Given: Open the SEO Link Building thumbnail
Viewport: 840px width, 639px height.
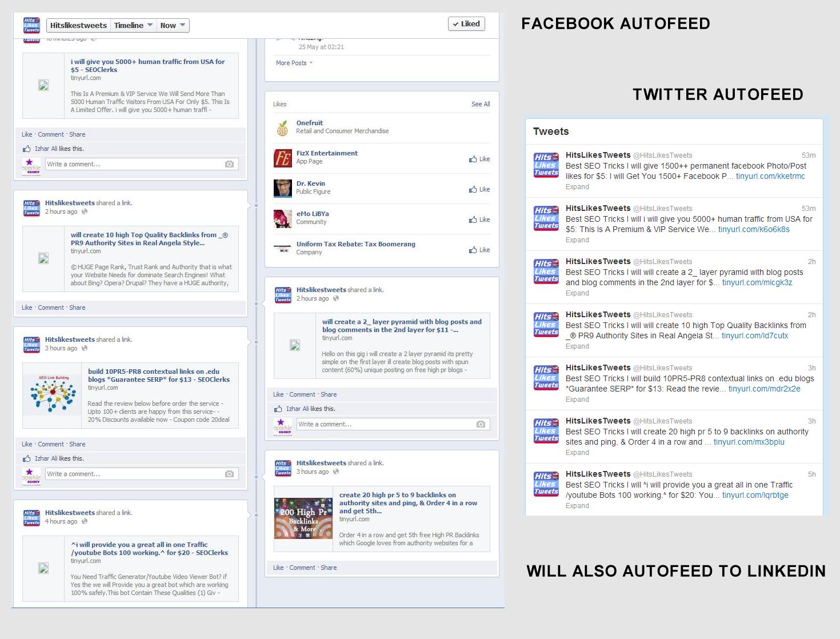Looking at the screenshot, I should tap(53, 395).
